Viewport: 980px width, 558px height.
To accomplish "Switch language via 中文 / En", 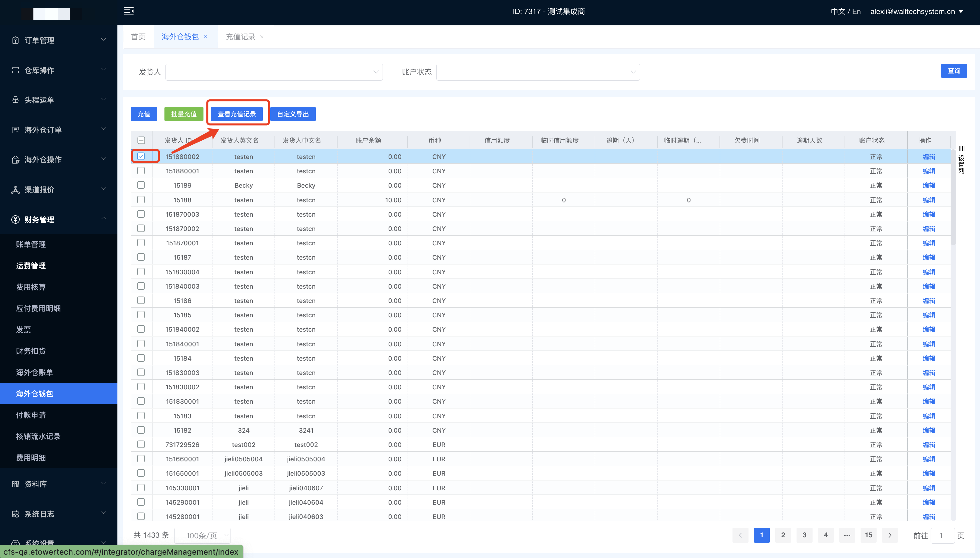I will coord(846,11).
